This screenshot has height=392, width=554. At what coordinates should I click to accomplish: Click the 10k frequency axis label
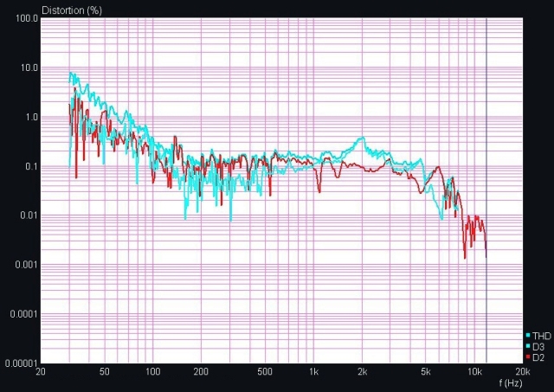[474, 372]
